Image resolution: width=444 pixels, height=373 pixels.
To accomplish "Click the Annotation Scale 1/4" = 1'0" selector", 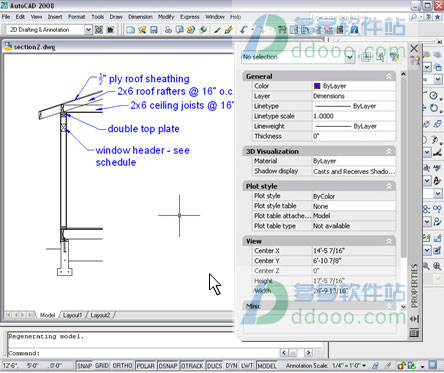I will pos(349,366).
